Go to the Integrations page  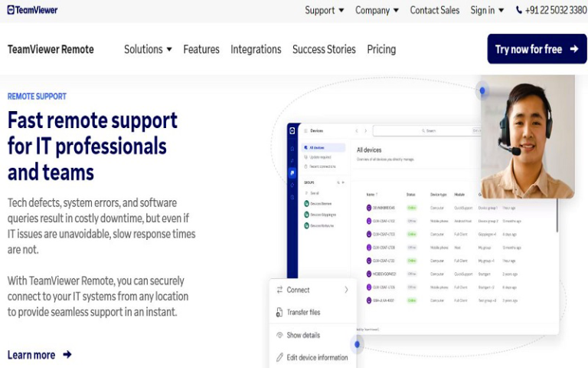click(x=256, y=49)
